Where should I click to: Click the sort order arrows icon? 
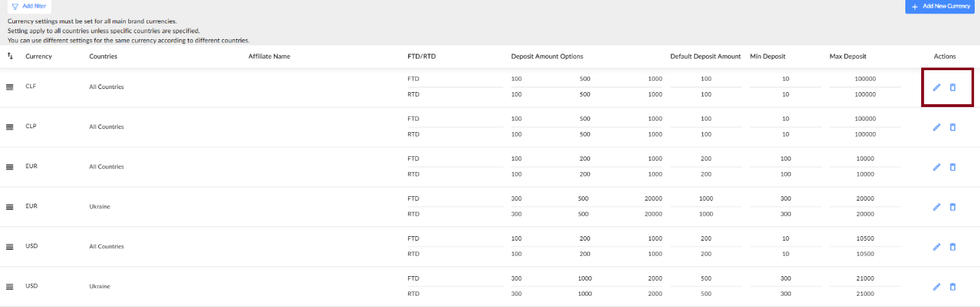pyautogui.click(x=11, y=56)
